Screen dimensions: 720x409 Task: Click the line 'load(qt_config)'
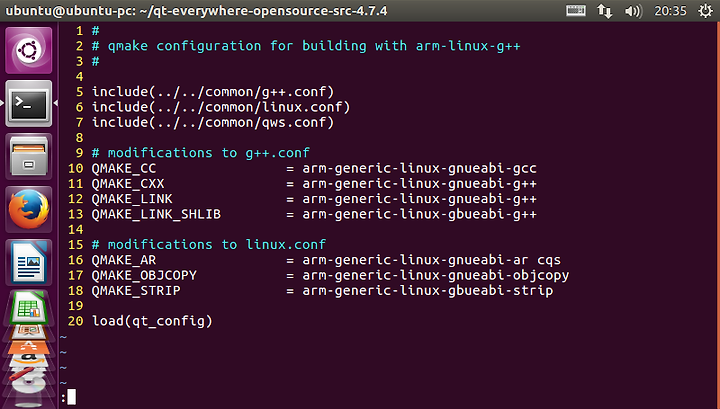[x=152, y=321]
